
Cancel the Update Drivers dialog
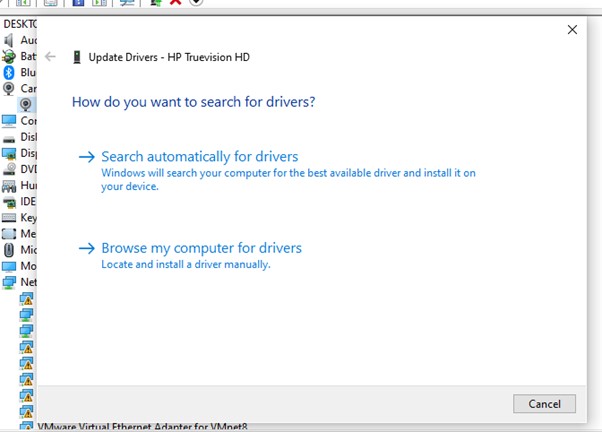coord(544,404)
